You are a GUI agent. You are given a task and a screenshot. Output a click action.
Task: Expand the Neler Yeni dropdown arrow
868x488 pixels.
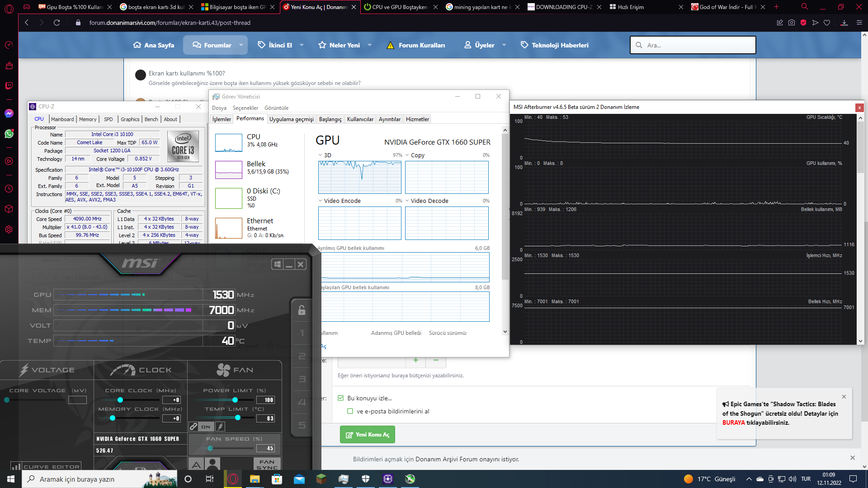tap(370, 45)
